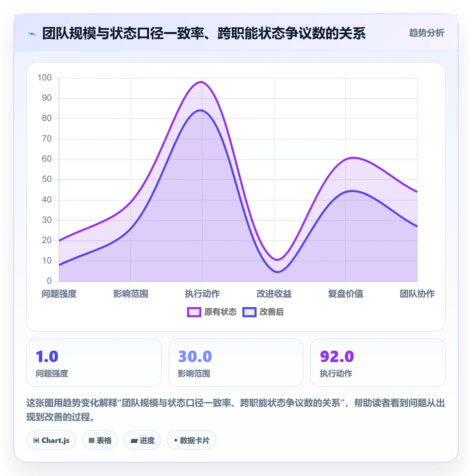Screen dimensions: 472x476
Task: Click the 团队协作 x-axis label
Action: 417,294
